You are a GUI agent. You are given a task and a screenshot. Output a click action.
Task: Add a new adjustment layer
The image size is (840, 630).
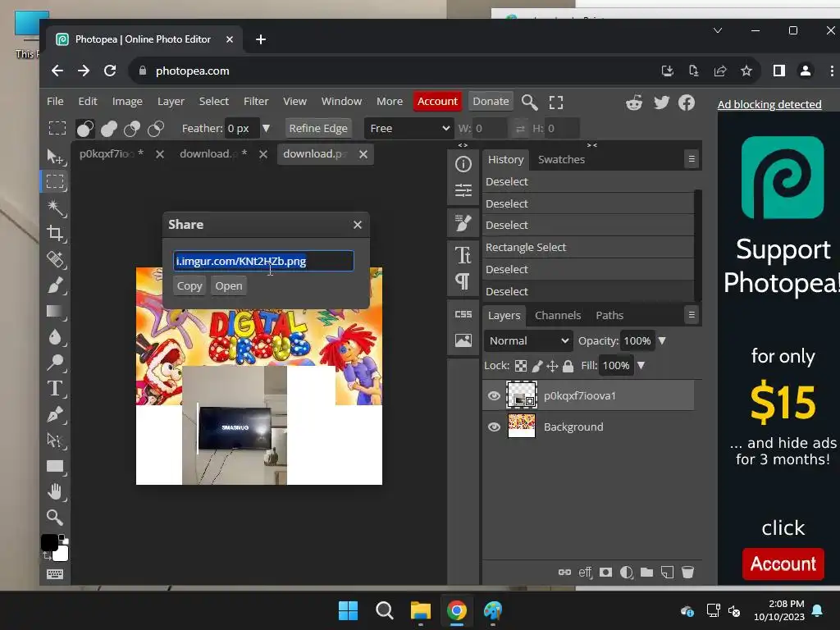point(626,572)
